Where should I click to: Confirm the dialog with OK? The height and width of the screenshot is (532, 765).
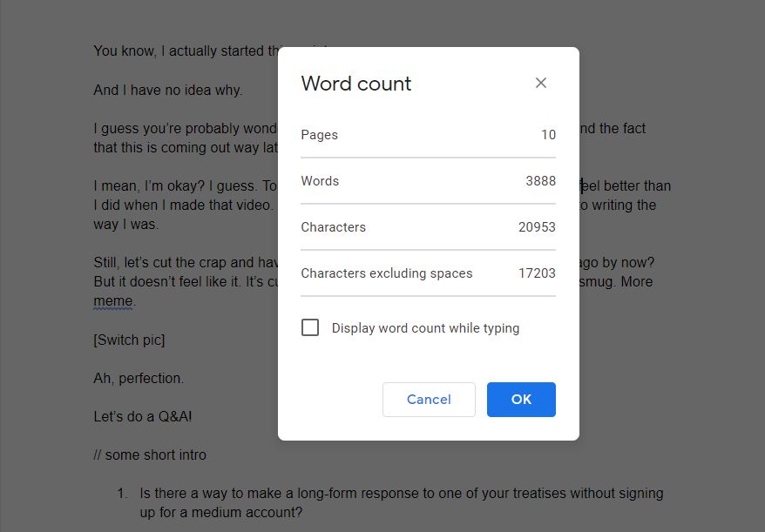pos(521,400)
